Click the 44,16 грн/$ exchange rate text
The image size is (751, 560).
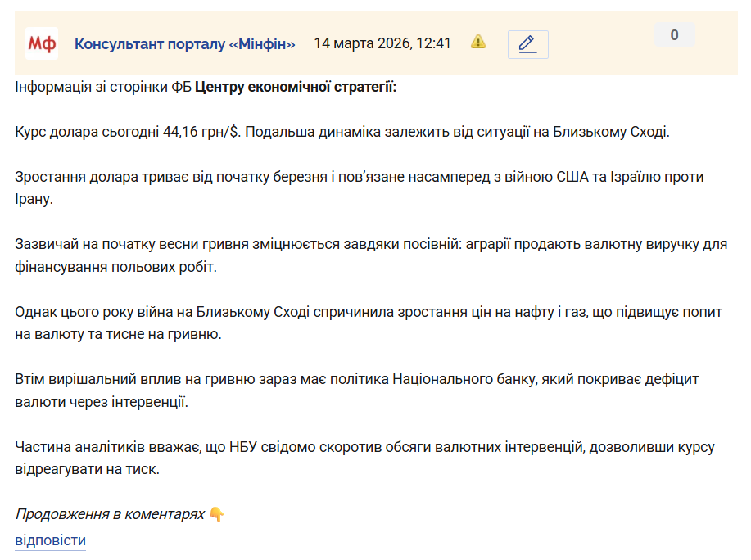[x=201, y=131]
